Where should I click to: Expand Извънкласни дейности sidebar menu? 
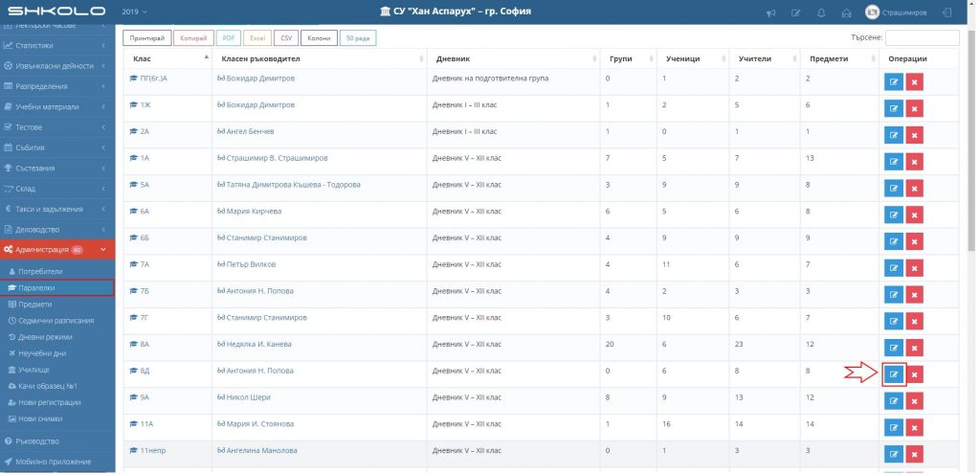[57, 66]
